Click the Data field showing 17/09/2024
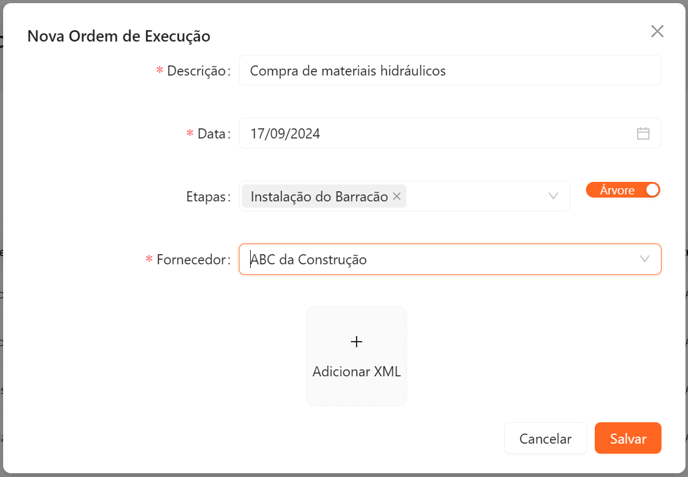Image resolution: width=688 pixels, height=477 pixels. pos(450,133)
